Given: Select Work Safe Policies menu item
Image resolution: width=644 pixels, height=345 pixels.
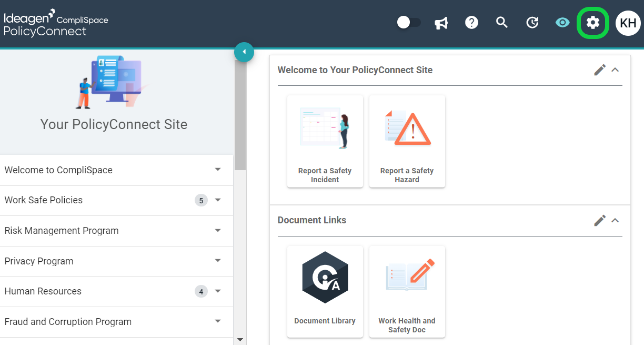Looking at the screenshot, I should coord(116,200).
